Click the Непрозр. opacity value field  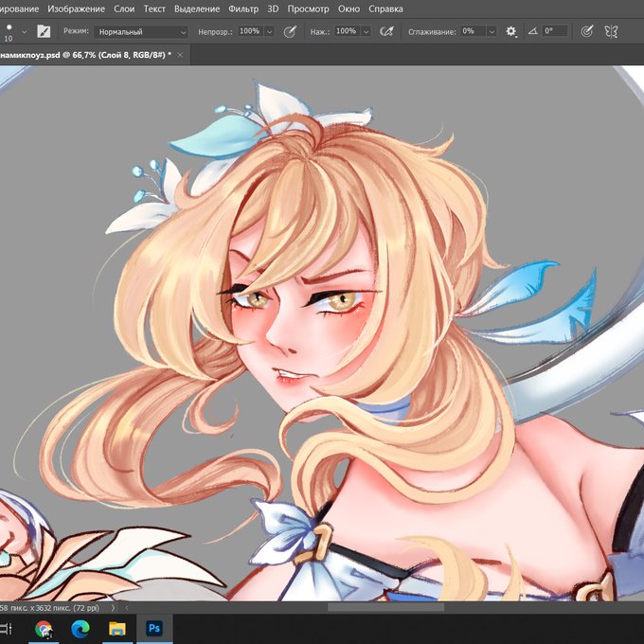coord(250,31)
